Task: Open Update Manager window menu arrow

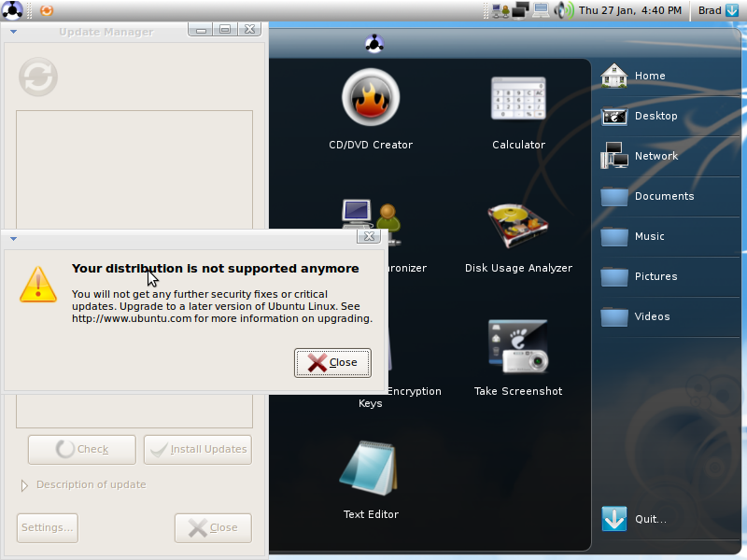Action: click(13, 32)
